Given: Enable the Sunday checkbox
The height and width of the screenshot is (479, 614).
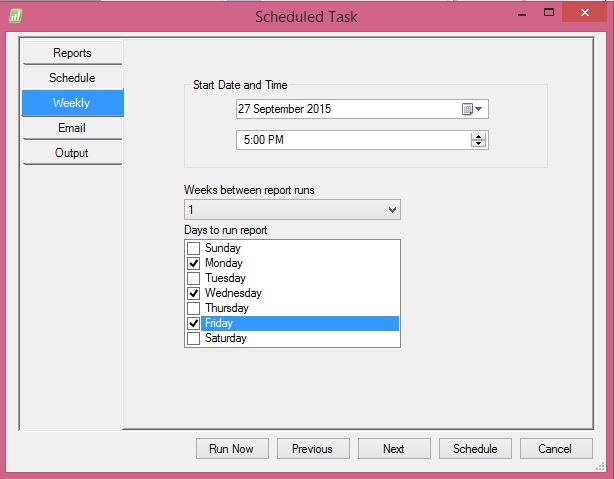Looking at the screenshot, I should [x=193, y=248].
